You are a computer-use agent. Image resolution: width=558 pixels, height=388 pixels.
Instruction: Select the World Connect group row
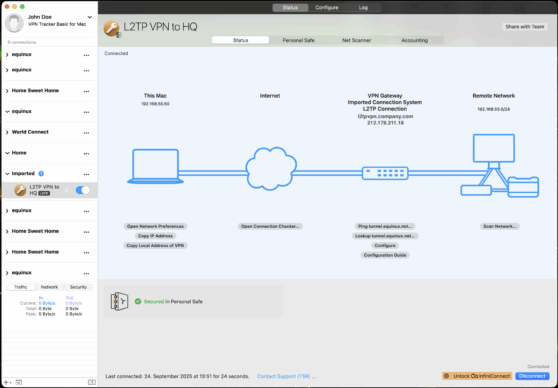point(49,132)
